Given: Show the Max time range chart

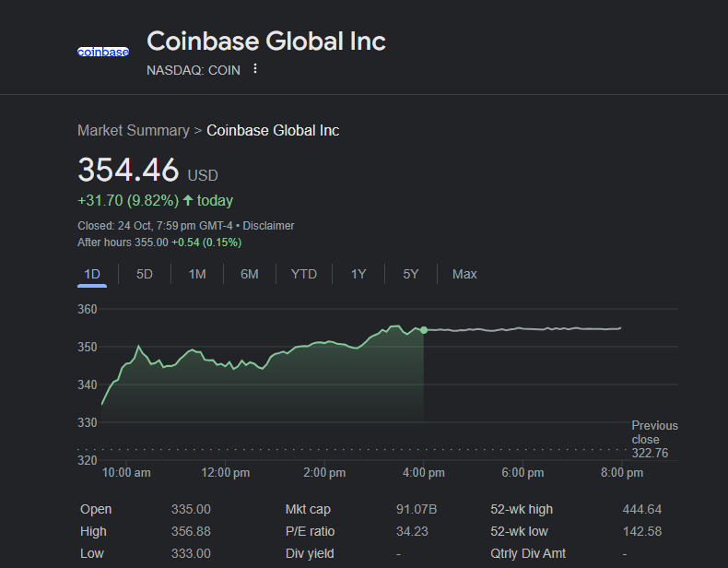Looking at the screenshot, I should click(x=464, y=274).
